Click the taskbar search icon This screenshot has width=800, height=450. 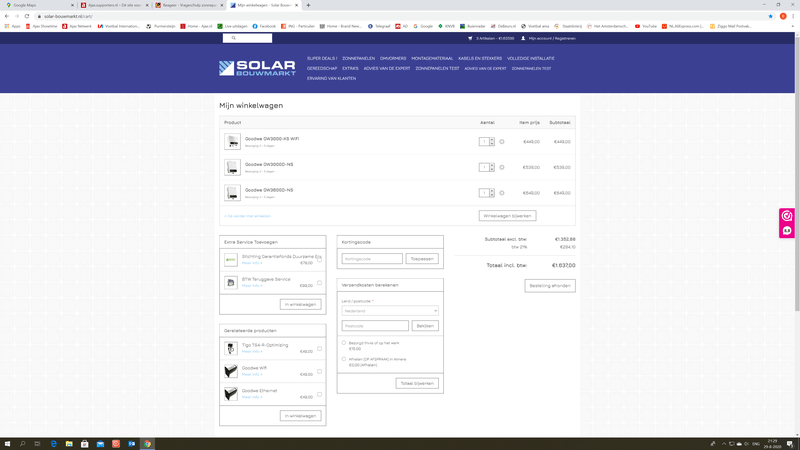pos(22,444)
